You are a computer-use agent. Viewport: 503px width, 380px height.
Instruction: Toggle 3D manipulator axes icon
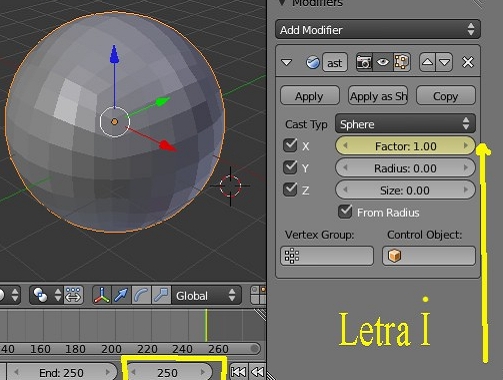pyautogui.click(x=102, y=295)
